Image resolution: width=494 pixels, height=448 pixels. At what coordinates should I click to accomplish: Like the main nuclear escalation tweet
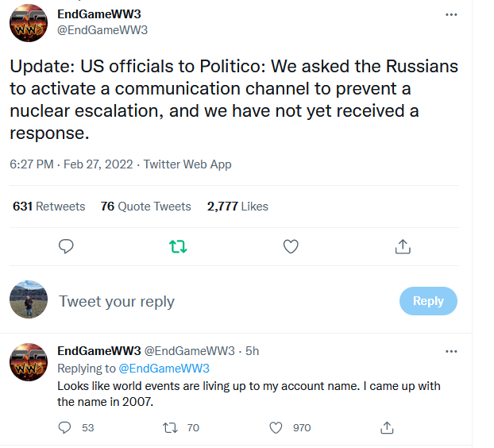(291, 247)
